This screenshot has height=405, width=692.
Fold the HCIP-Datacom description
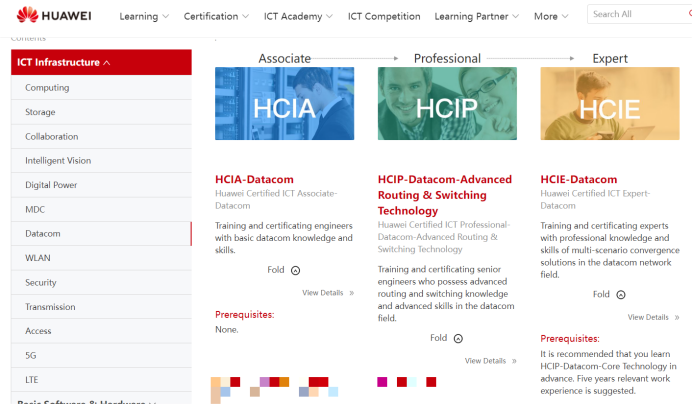click(447, 338)
